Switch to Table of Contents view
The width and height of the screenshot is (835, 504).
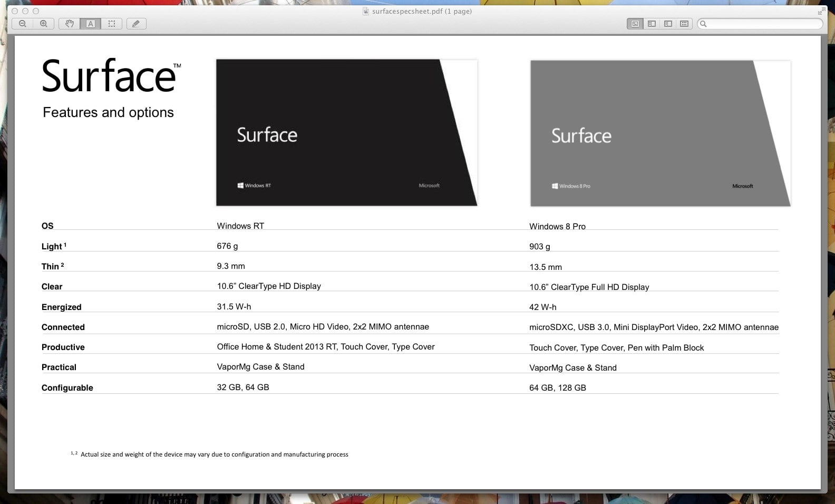point(668,24)
